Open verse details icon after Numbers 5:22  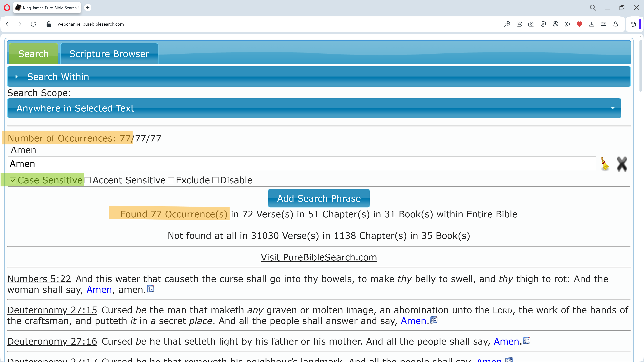(150, 289)
